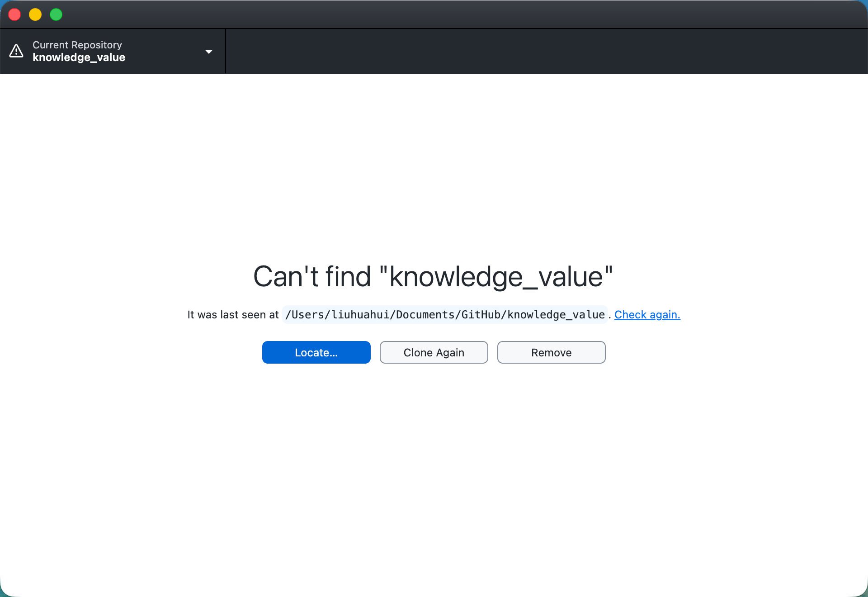Expand the Current Repository dropdown arrow
868x597 pixels.
pos(209,52)
